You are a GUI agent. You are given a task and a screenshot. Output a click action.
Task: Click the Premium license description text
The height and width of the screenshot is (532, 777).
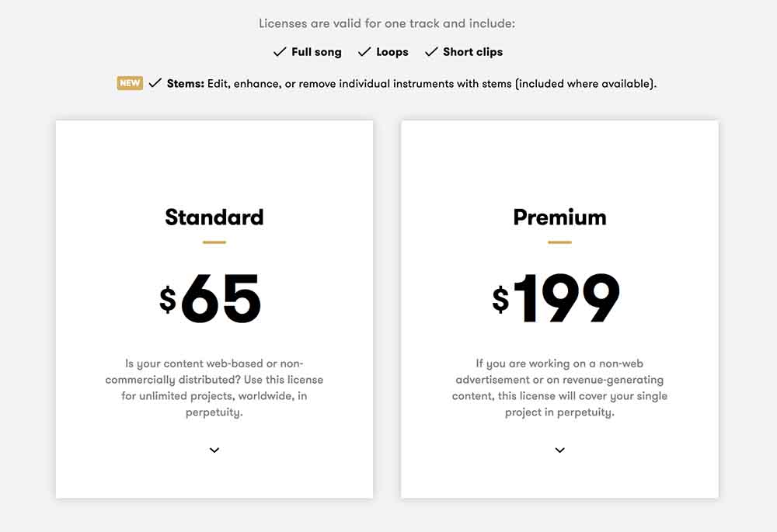(559, 388)
